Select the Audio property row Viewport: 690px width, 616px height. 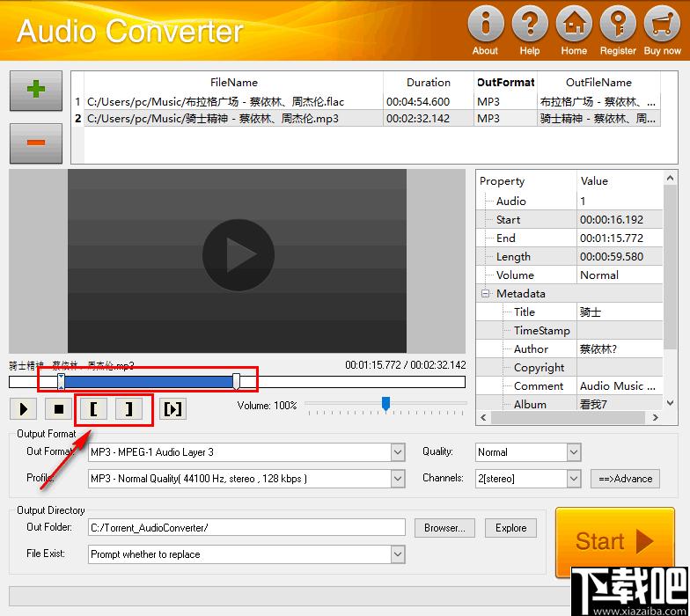tap(570, 201)
